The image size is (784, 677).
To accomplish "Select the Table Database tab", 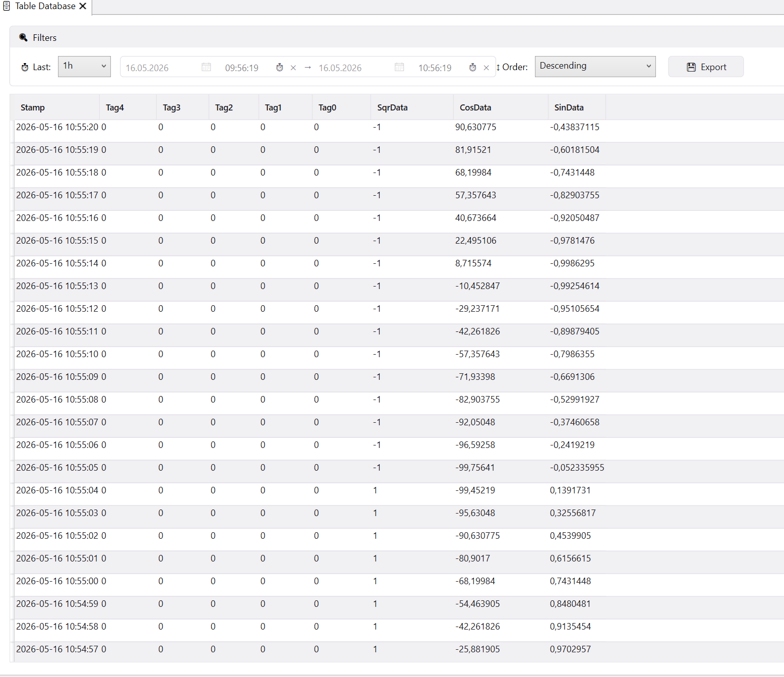I will tap(45, 6).
